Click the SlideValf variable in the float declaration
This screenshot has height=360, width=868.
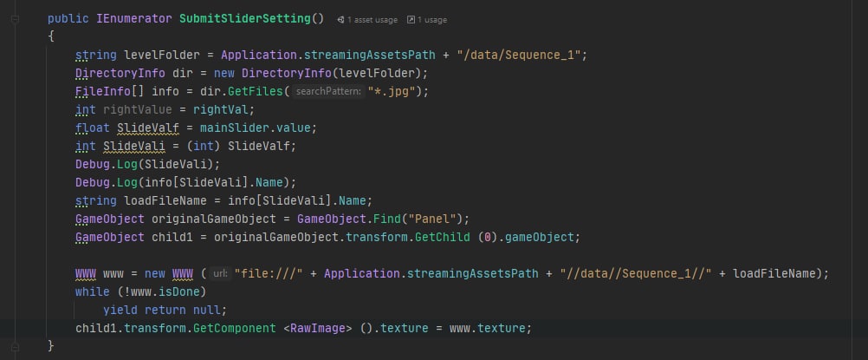pos(148,128)
